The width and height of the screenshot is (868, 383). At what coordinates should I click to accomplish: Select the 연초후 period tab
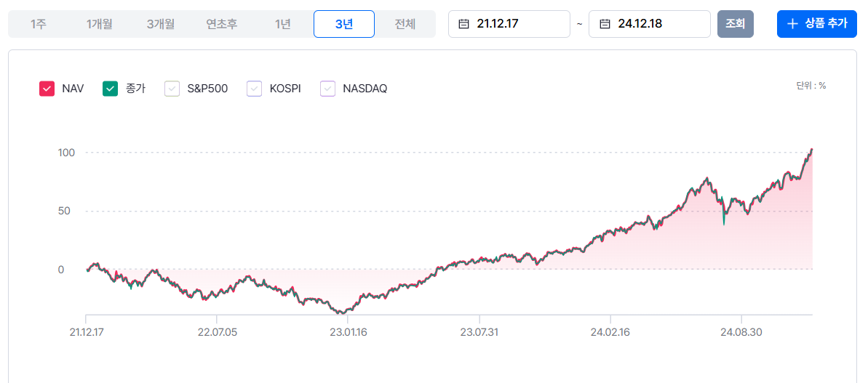click(221, 24)
